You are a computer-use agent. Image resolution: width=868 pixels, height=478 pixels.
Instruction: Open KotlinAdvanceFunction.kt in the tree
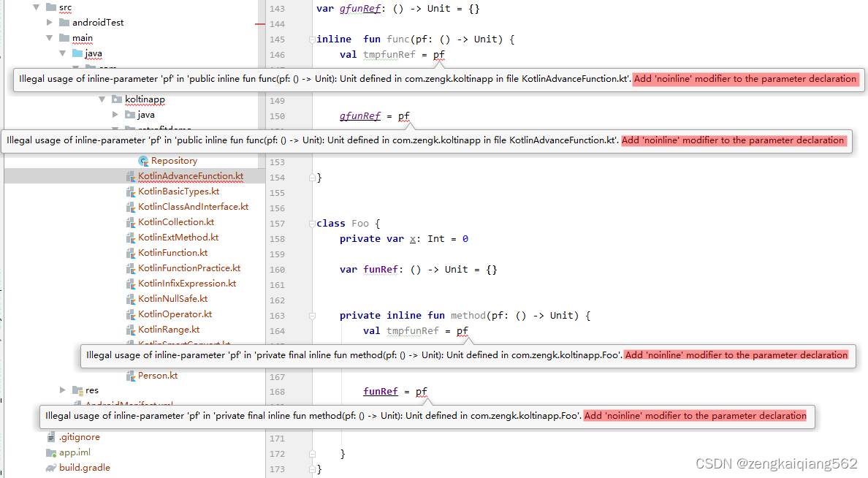click(191, 176)
